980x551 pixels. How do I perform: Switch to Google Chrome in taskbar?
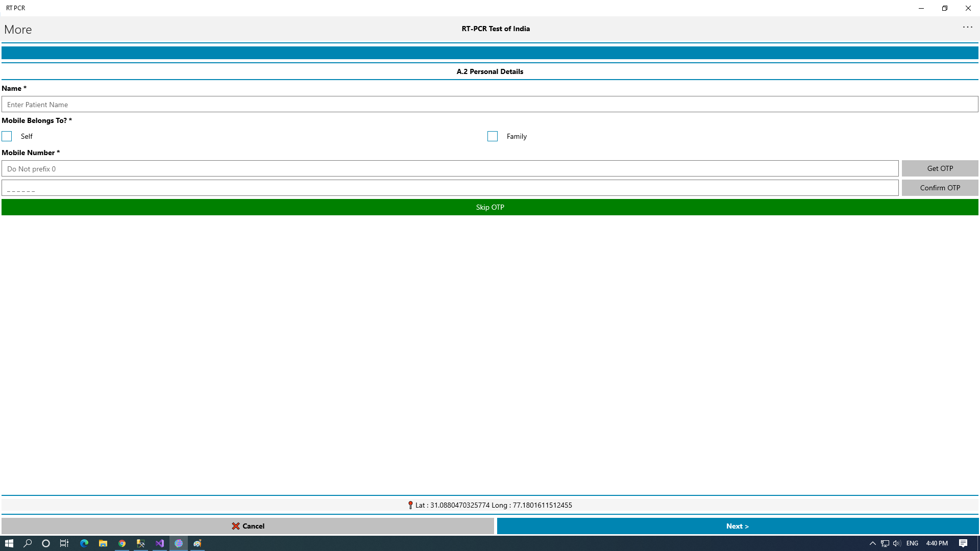click(122, 543)
